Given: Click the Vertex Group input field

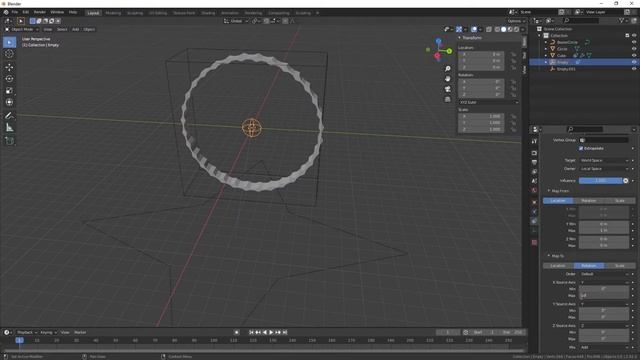Looking at the screenshot, I should point(604,140).
